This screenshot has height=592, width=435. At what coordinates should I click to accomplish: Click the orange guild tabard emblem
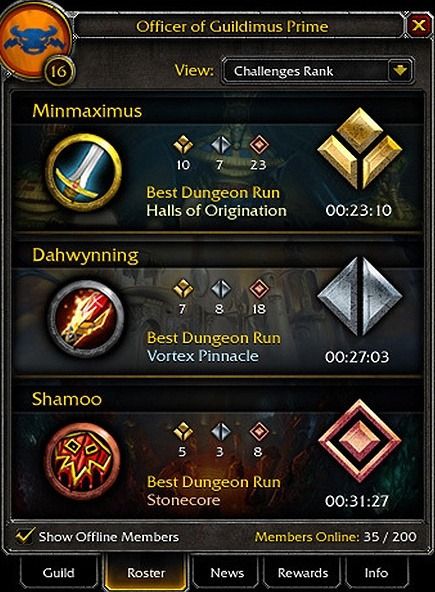coord(34,40)
